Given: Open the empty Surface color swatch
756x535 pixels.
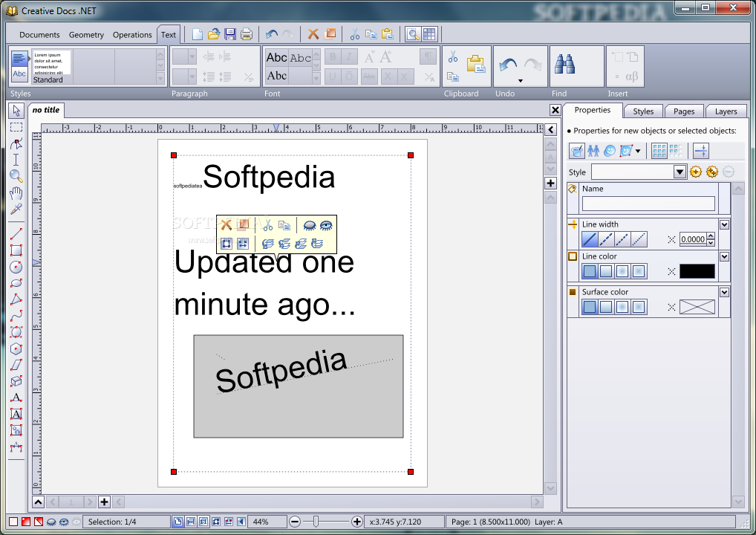Looking at the screenshot, I should [697, 307].
